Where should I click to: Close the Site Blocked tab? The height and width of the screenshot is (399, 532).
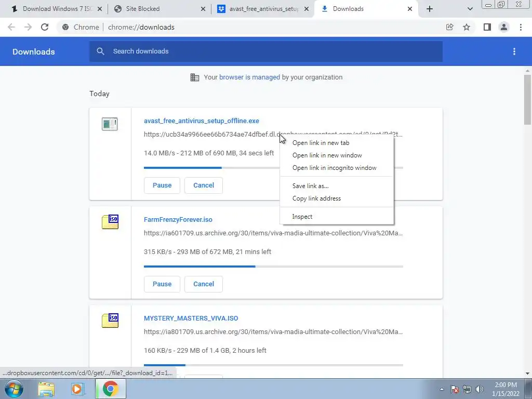203,9
